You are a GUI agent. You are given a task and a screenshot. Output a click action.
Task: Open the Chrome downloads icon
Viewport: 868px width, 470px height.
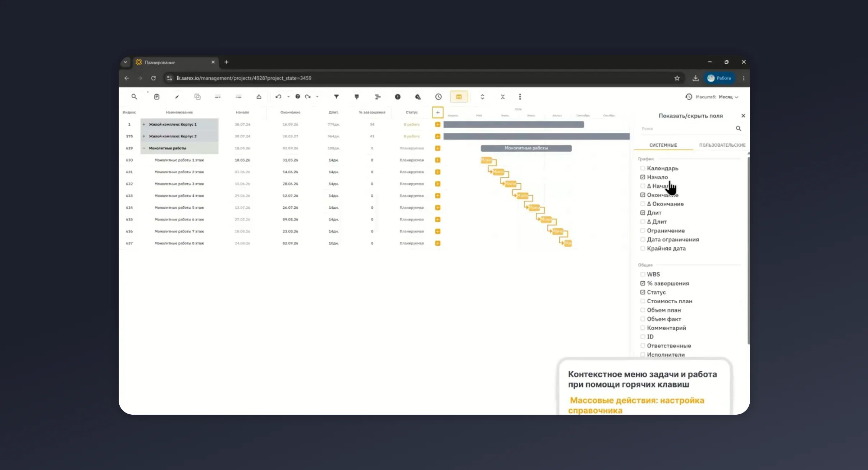[x=696, y=78]
